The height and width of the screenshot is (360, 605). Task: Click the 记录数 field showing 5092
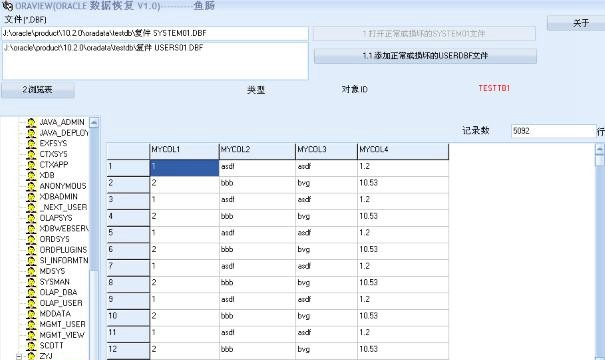554,131
